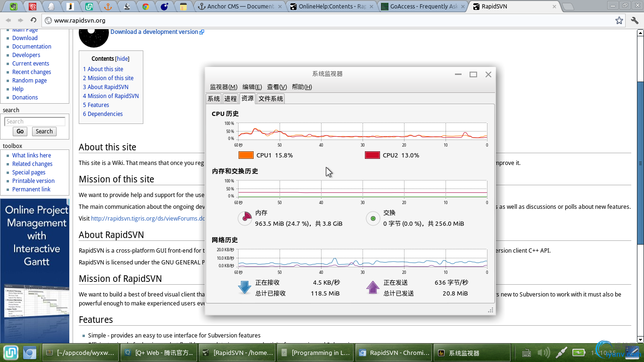
Task: Click the external link icon after development version
Action: [202, 32]
